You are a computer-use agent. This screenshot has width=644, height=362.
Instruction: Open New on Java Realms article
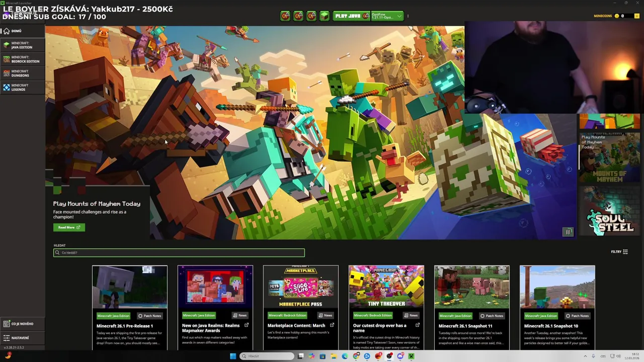click(211, 328)
